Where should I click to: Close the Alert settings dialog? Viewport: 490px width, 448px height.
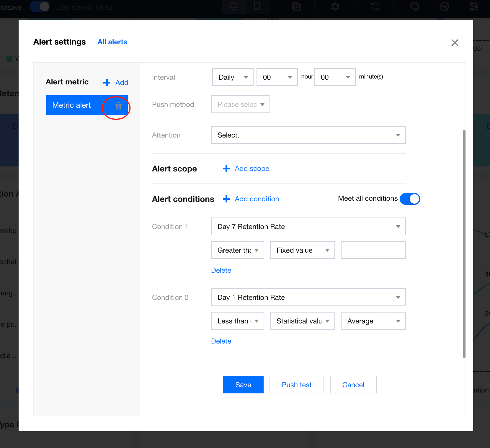tap(455, 43)
